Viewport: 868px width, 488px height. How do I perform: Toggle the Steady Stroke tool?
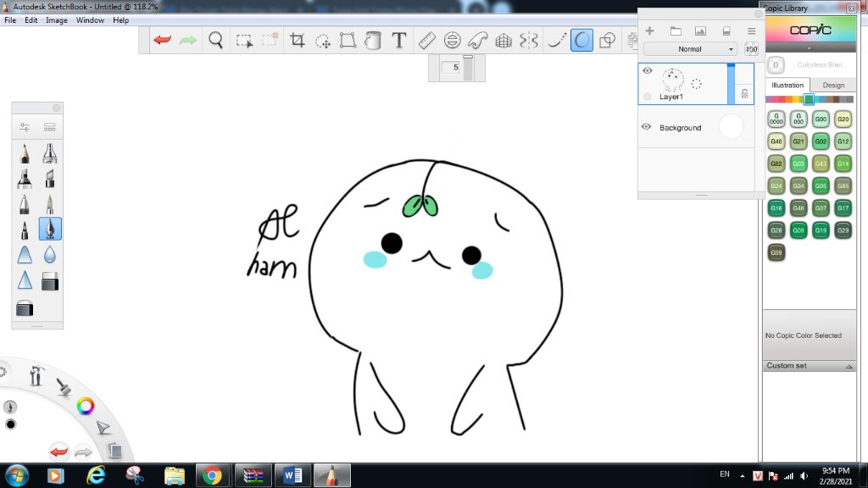[556, 40]
